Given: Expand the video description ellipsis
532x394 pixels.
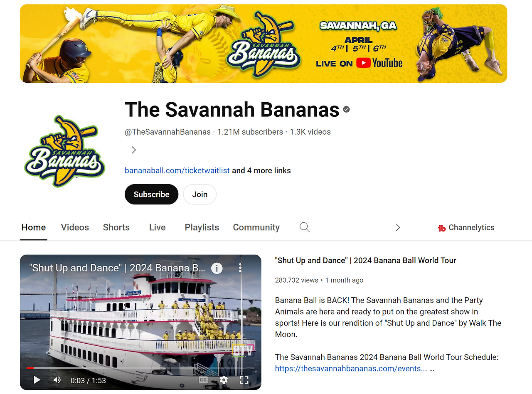Looking at the screenshot, I should (x=432, y=369).
